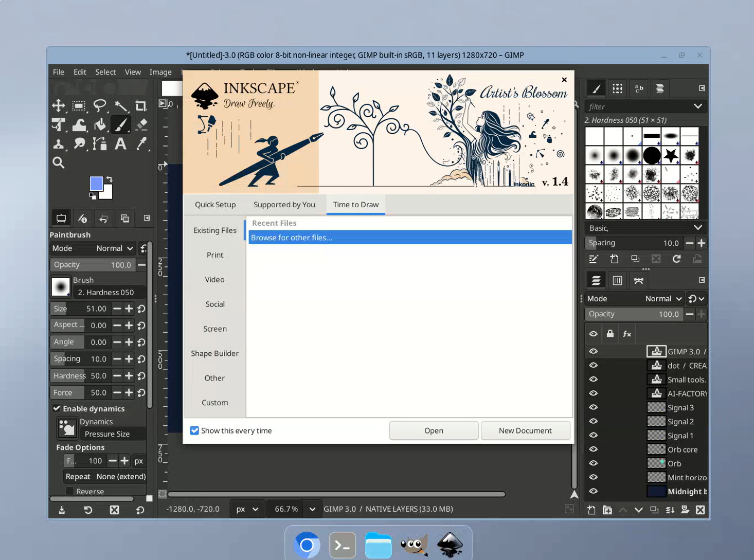Select the Eraser tool
Viewport: 754px width, 560px height.
click(141, 125)
